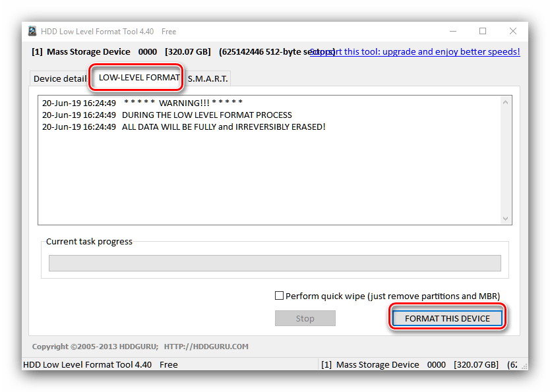Select the DURING THE LOW LEVEL FORMAT PROCESS line
Screen dimensions: 550x392
(x=167, y=115)
